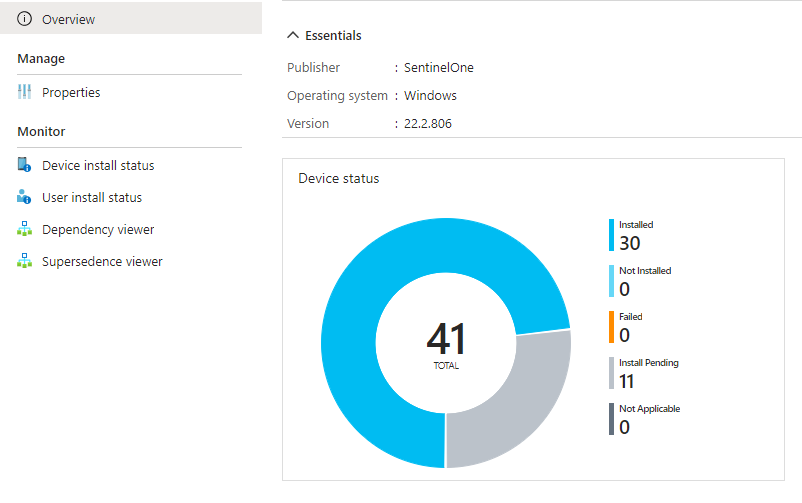Open the Properties menu item
The image size is (802, 503).
click(71, 93)
